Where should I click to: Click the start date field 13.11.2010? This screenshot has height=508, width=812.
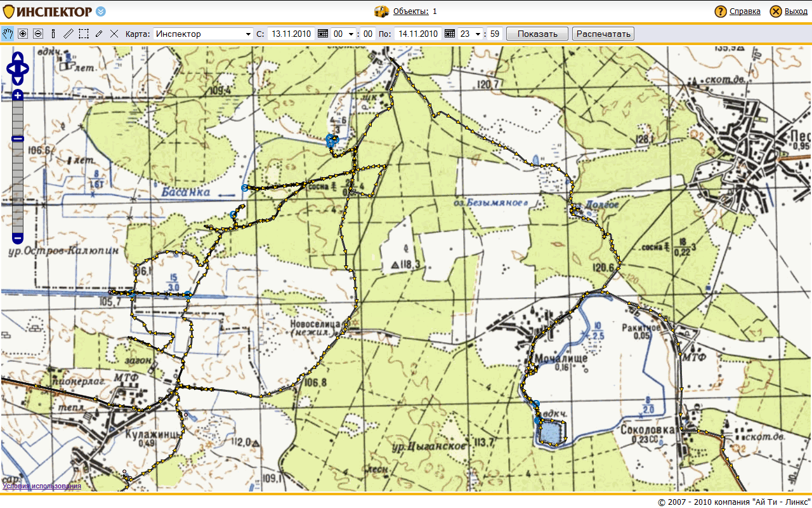pos(291,34)
